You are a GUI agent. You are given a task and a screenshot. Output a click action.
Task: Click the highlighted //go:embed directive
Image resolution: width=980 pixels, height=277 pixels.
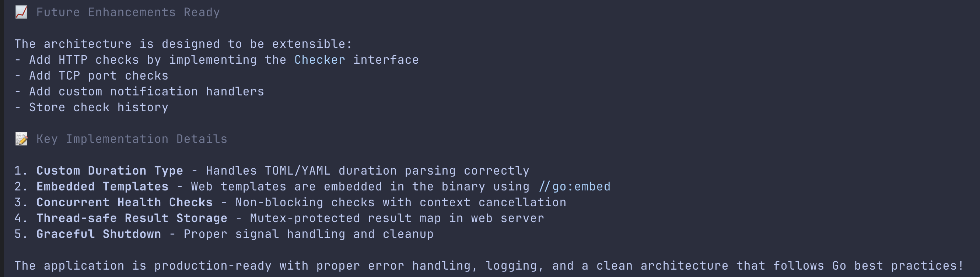574,186
